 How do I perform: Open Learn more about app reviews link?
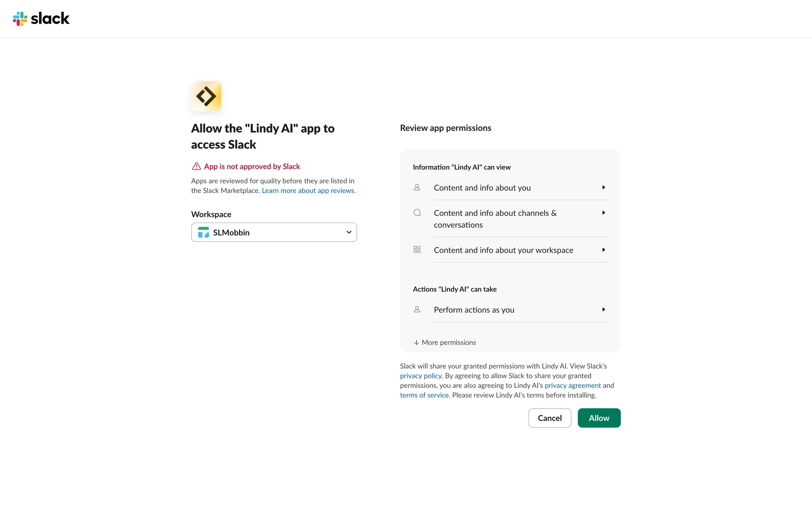pyautogui.click(x=308, y=190)
